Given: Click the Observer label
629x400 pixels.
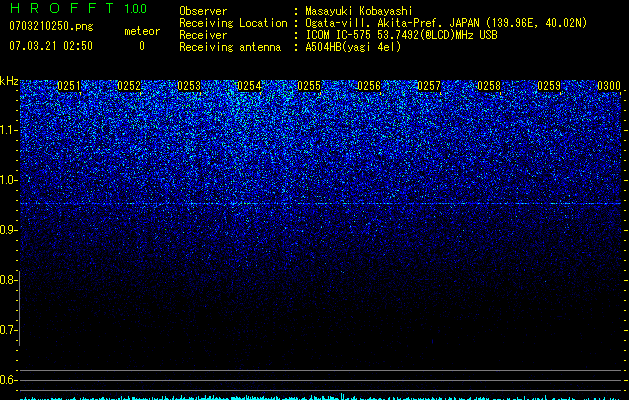Looking at the screenshot, I should pos(203,11).
